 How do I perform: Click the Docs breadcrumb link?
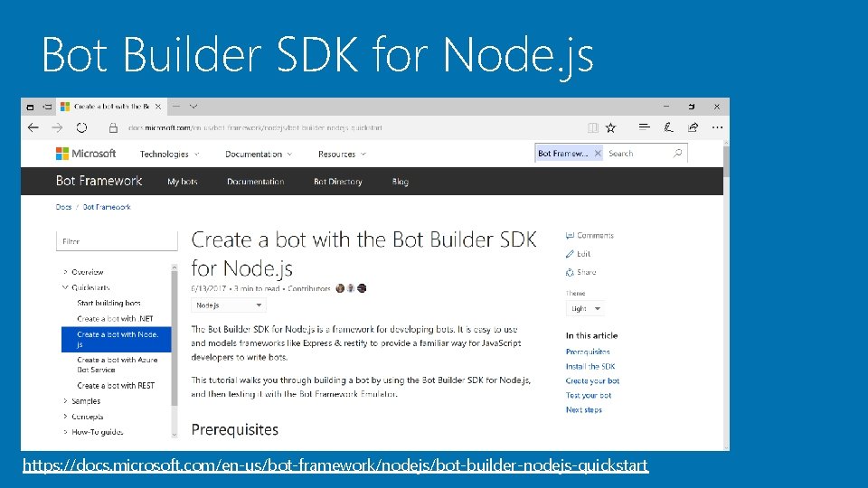[x=63, y=207]
